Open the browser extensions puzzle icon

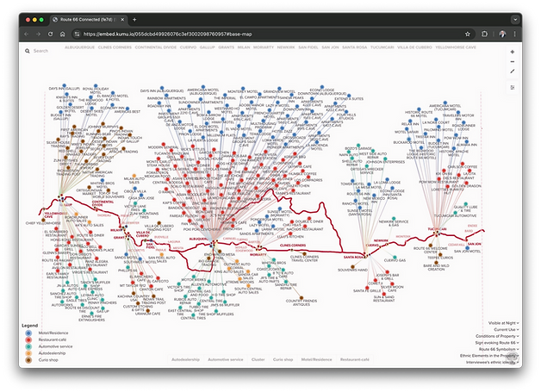point(484,34)
